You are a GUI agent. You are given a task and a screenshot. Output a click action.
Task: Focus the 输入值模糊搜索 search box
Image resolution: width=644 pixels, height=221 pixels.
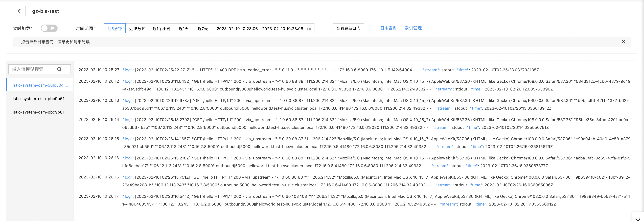coord(39,69)
